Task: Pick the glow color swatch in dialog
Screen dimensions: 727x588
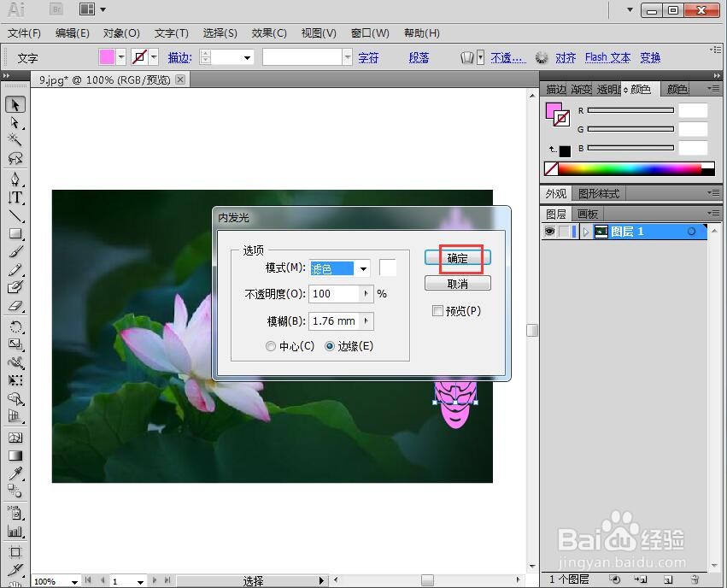Action: 388,268
